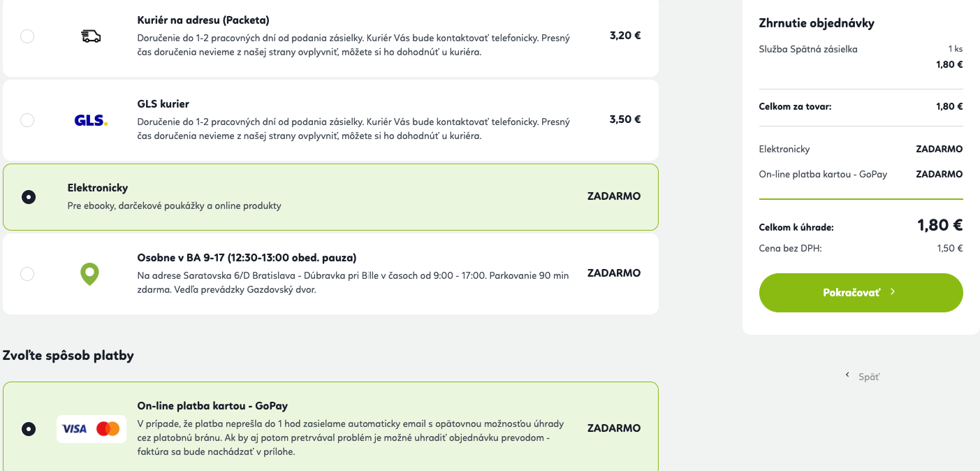980x471 pixels.
Task: Click the back arrow beside Späť
Action: [848, 375]
